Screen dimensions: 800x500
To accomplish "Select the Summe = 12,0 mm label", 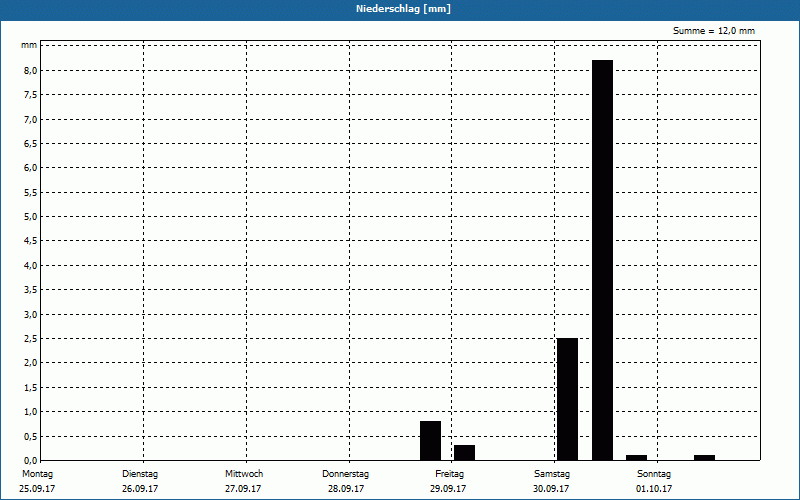I will [x=713, y=31].
